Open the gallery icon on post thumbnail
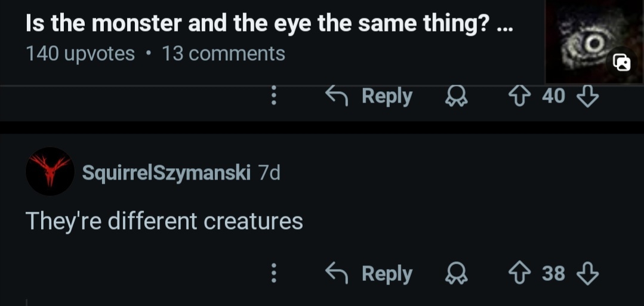Screen dimensions: 644x306 (x=622, y=61)
